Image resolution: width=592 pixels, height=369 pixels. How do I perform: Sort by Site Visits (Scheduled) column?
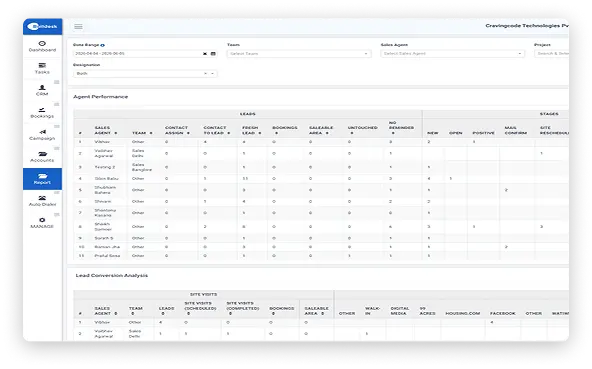188,314
